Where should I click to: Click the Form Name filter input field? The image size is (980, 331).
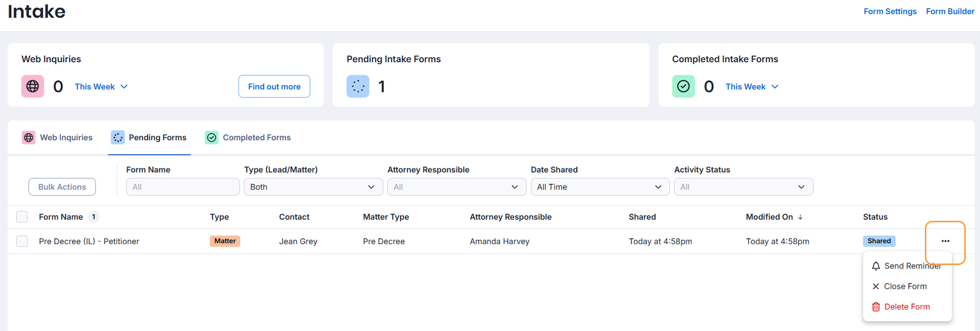(x=183, y=187)
